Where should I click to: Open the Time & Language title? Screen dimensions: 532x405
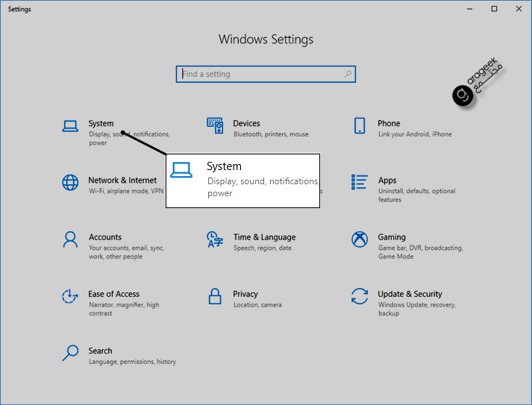pos(264,237)
